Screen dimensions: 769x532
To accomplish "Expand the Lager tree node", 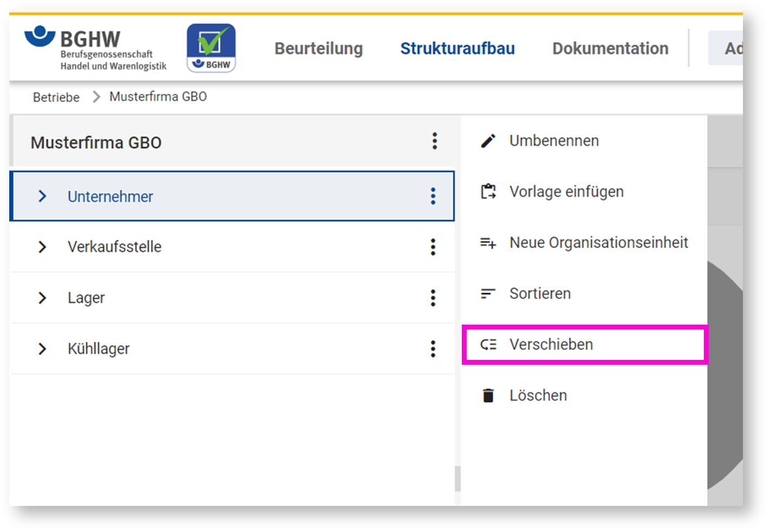I will point(42,297).
